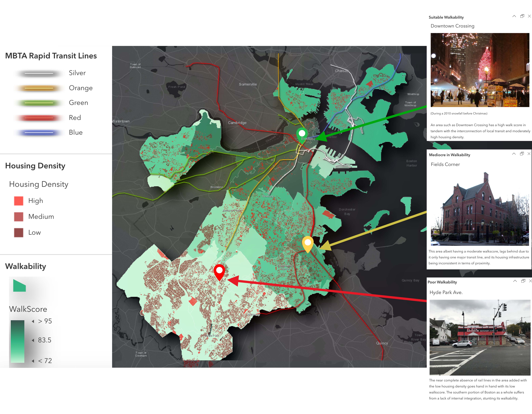Click the Silver line legend symbol
Viewport: 532px width, 414px height.
(x=39, y=73)
